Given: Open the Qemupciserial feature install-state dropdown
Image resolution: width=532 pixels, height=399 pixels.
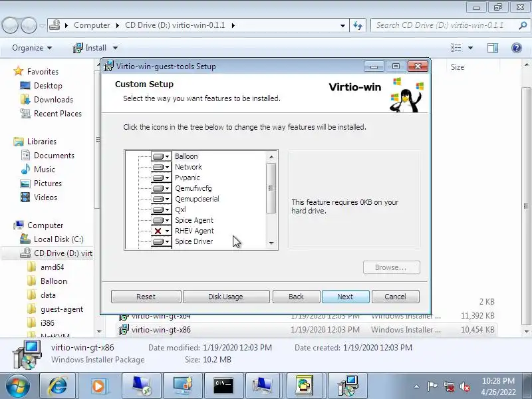Looking at the screenshot, I should click(161, 199).
